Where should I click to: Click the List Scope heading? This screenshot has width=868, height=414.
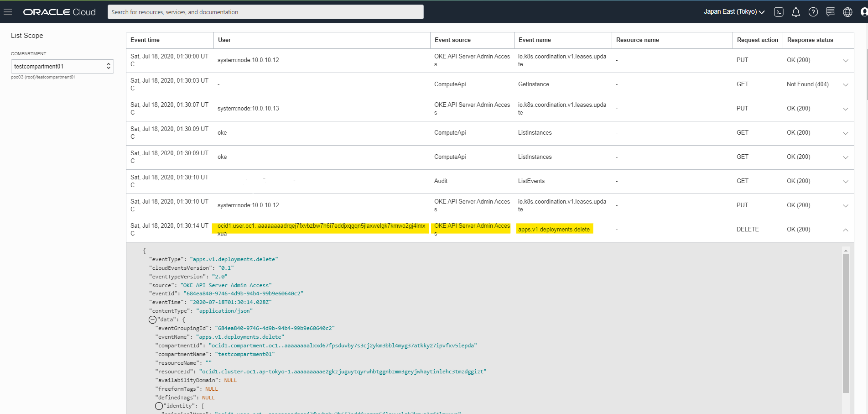(27, 36)
